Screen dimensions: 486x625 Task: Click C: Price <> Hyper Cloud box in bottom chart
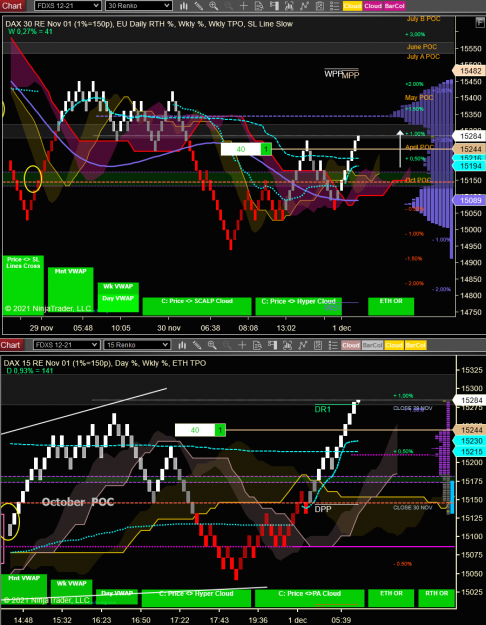click(196, 598)
